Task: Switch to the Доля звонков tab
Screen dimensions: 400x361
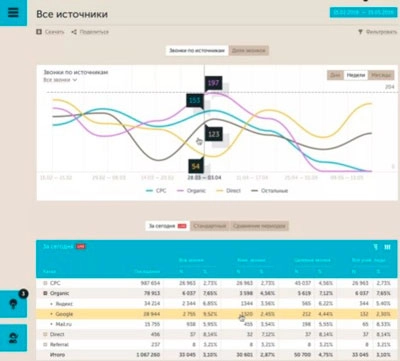Action: point(249,50)
